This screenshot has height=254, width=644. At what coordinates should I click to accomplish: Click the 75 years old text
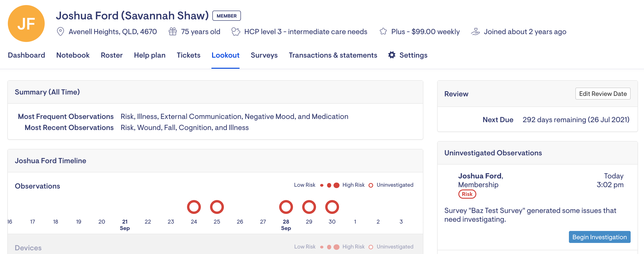(200, 32)
